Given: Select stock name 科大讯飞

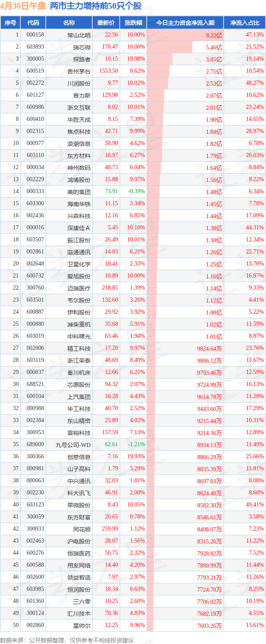Looking at the screenshot, I should 79,493.
